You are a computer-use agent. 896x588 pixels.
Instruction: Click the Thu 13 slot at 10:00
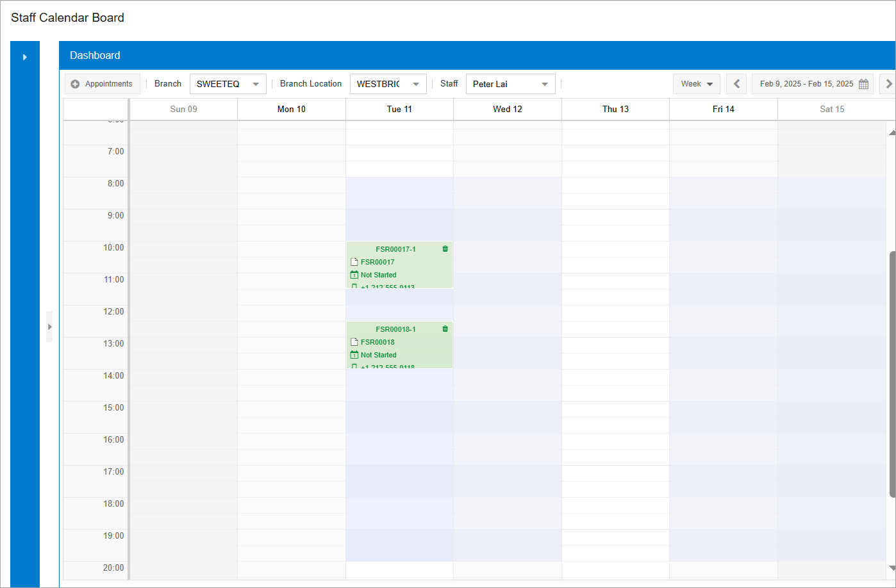(x=615, y=249)
